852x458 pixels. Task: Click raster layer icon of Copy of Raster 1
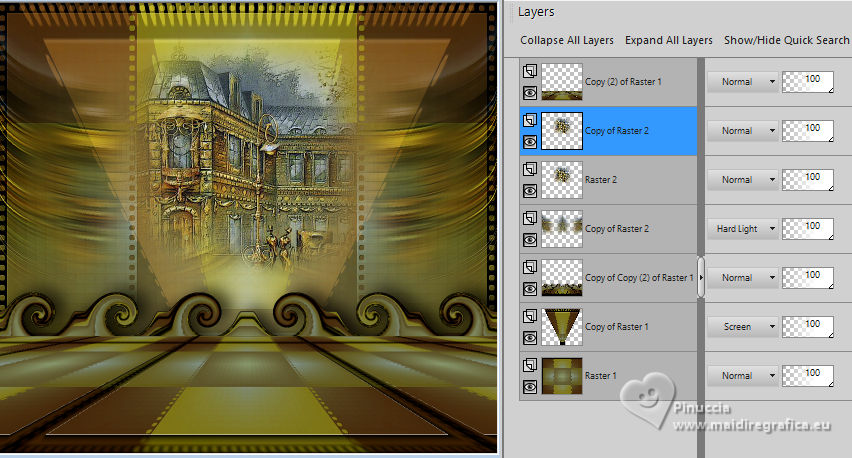530,316
